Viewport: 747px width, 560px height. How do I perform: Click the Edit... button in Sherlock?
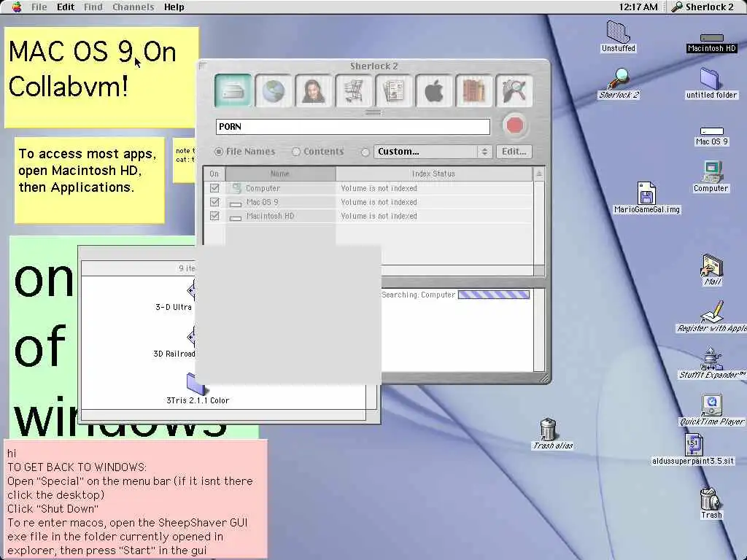pos(514,152)
